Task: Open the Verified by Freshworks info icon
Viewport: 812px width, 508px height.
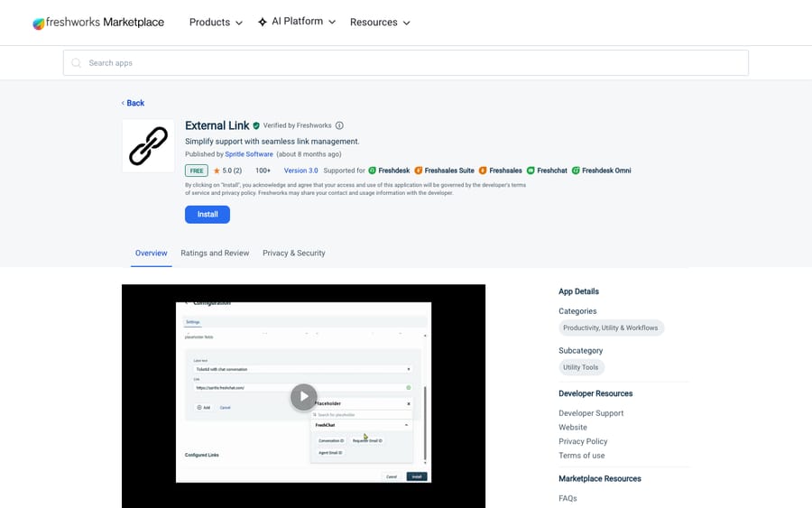Action: click(x=339, y=125)
